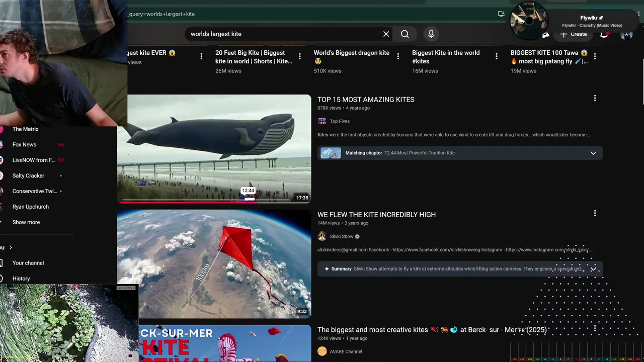Viewport: 644px width, 362px height.
Task: Play the Berck-sur-Mer kite festival thumbnail
Action: point(225,343)
